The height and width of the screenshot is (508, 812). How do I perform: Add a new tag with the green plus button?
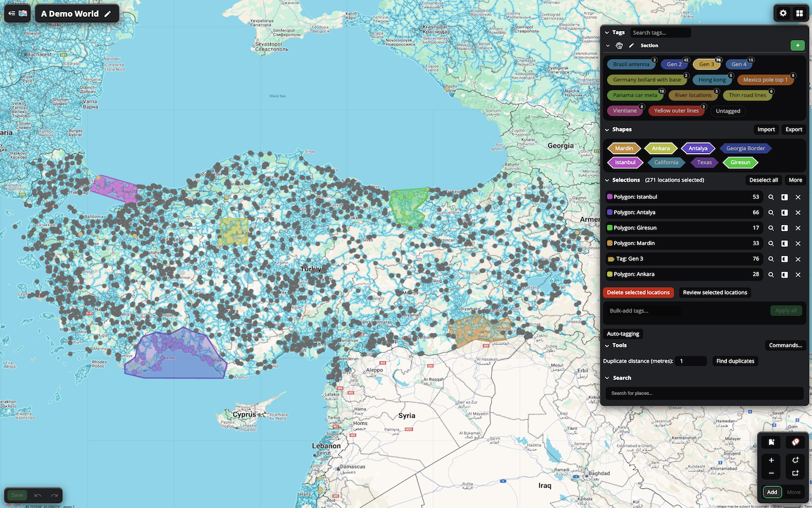pyautogui.click(x=797, y=46)
